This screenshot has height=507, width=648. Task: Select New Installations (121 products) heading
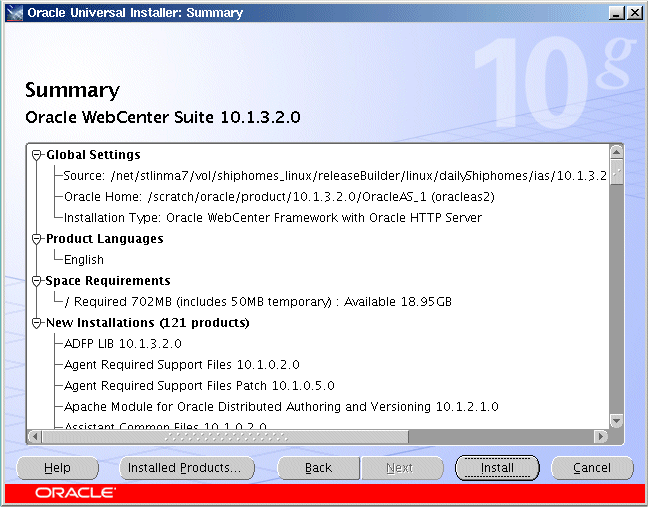click(148, 323)
